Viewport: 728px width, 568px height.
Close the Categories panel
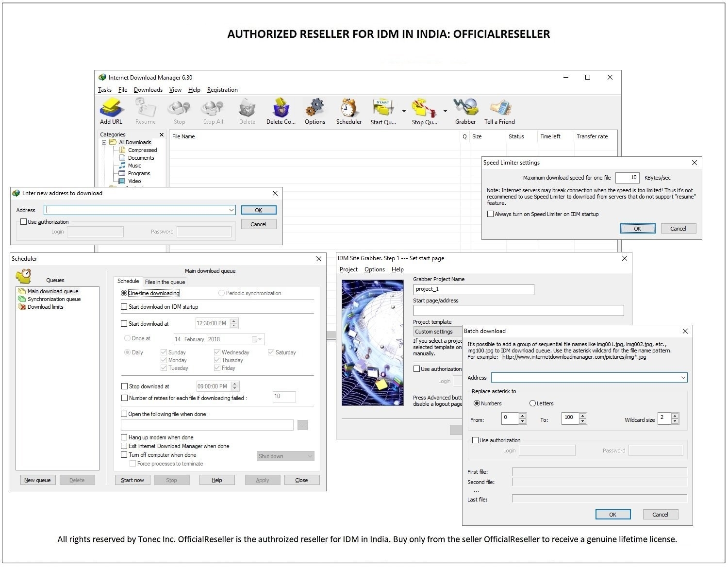162,134
